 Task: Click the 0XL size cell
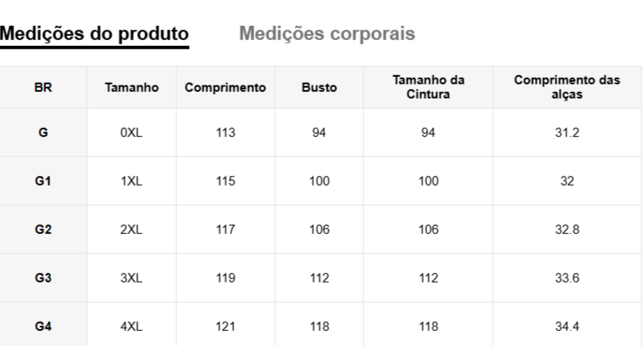(131, 133)
